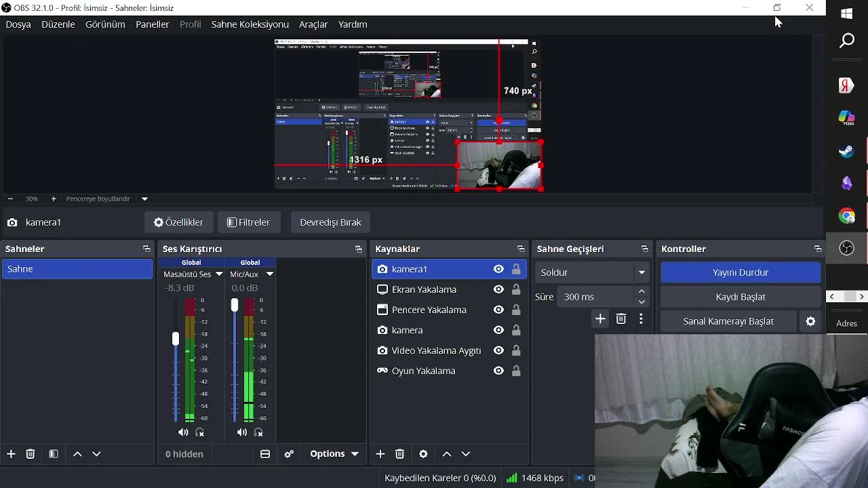Open the Araçlar menu
Image resolution: width=868 pixels, height=488 pixels.
coord(313,24)
